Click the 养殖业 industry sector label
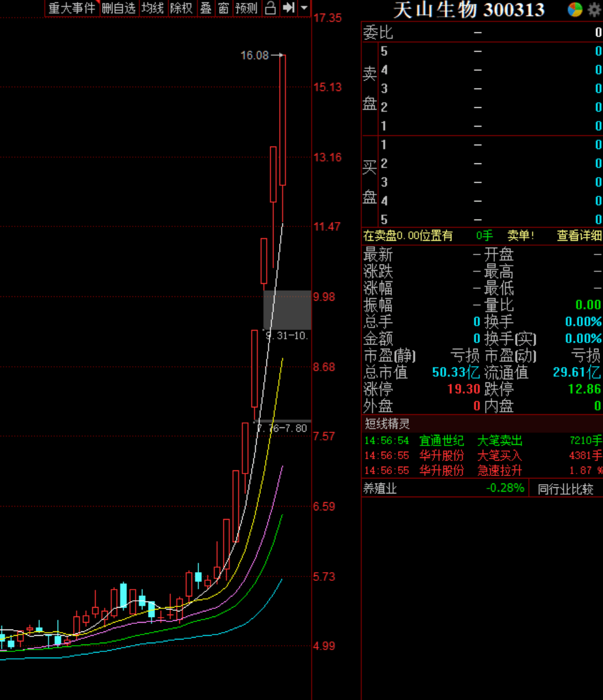This screenshot has height=700, width=603. [x=380, y=489]
